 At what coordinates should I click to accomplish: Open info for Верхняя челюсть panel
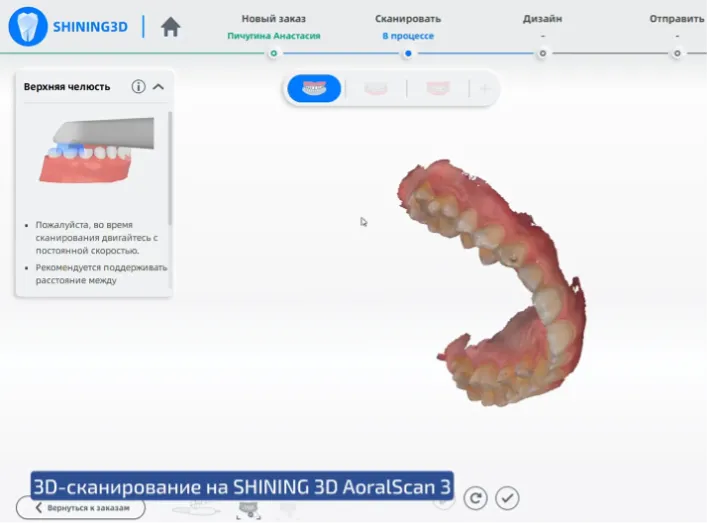click(139, 87)
